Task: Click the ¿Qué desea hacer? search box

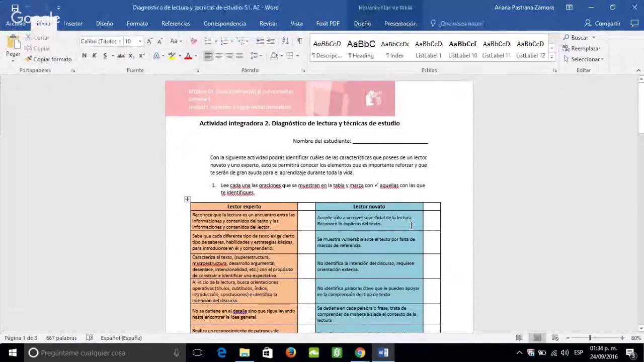Action: coord(457,24)
